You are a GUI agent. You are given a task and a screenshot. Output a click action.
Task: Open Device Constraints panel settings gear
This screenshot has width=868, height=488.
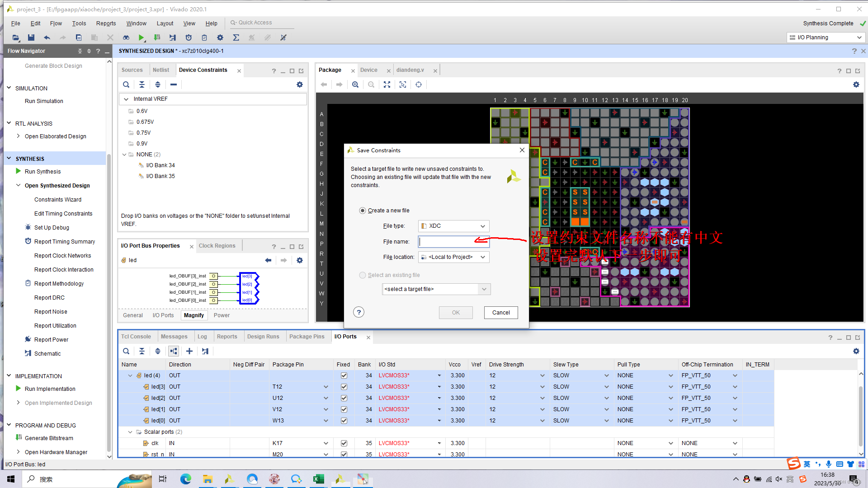coord(299,84)
